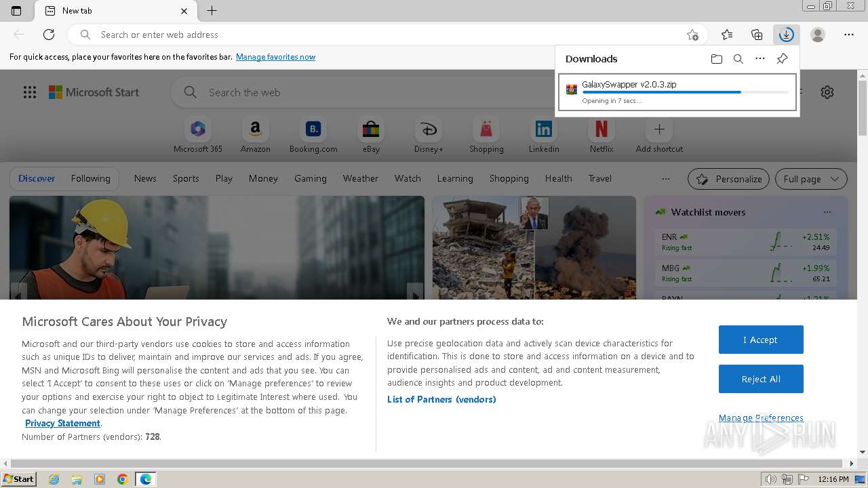Open the rubble news story thumbnail
Screen dimensions: 868x488
534,247
